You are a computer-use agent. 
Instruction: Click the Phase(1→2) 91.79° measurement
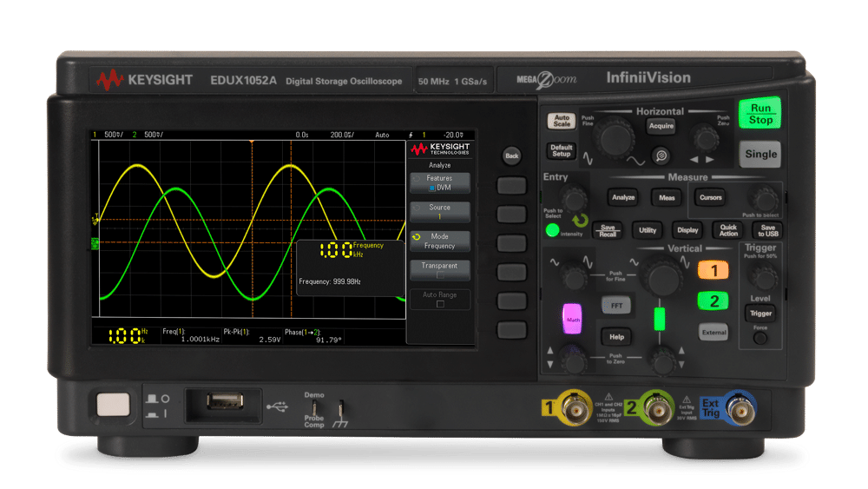[x=313, y=335]
